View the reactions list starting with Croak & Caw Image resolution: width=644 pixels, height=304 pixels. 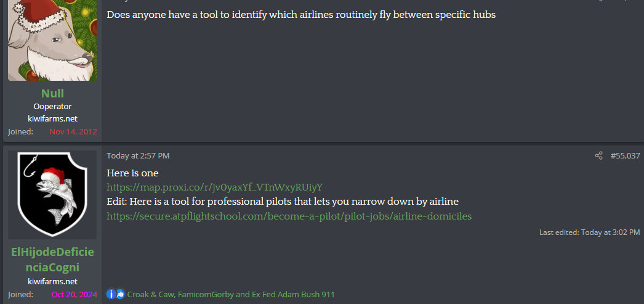[231, 294]
